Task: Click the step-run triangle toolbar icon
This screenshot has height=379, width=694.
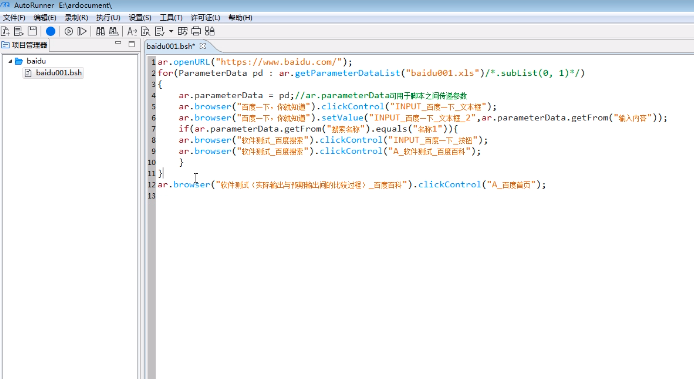Action: (x=82, y=31)
